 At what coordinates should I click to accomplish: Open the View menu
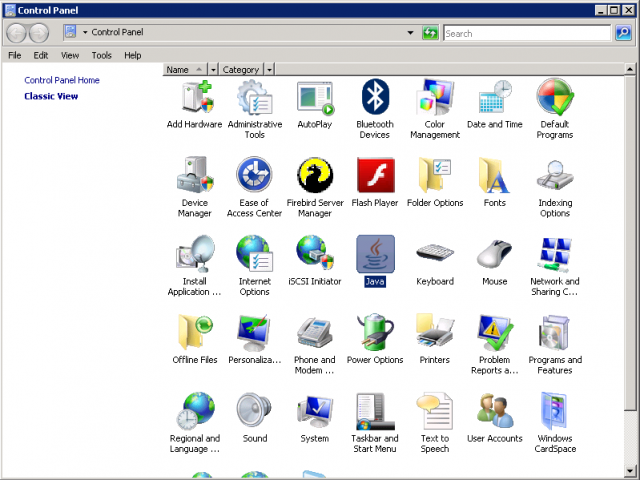coord(70,55)
